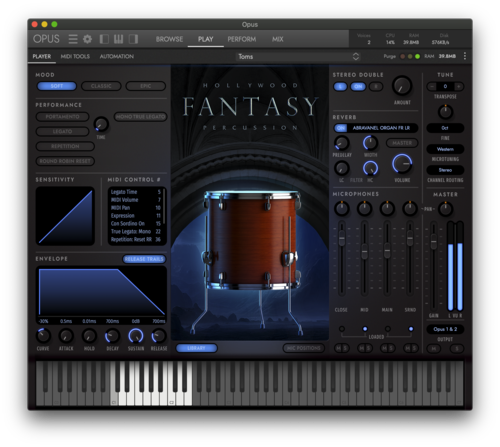
Task: Adjust the Master pan knob
Action: [x=445, y=209]
